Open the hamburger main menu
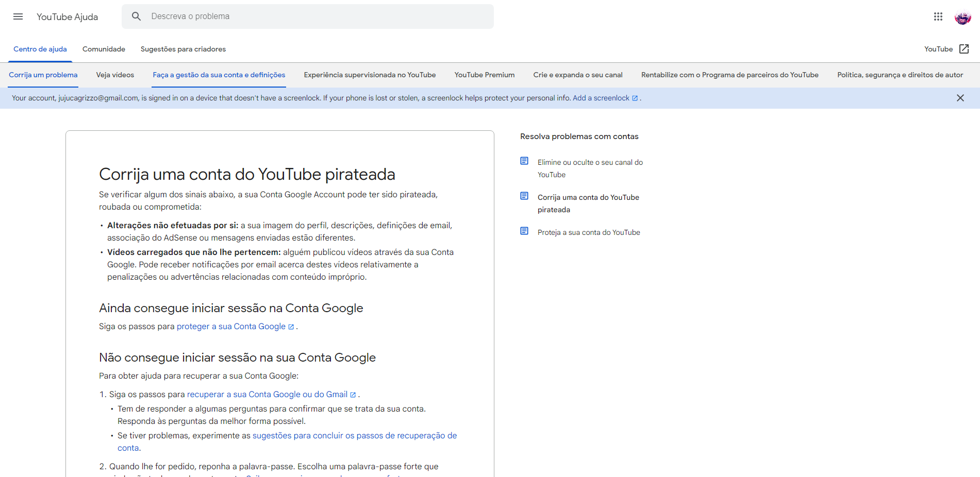Viewport: 980px width, 477px height. pyautogui.click(x=18, y=16)
